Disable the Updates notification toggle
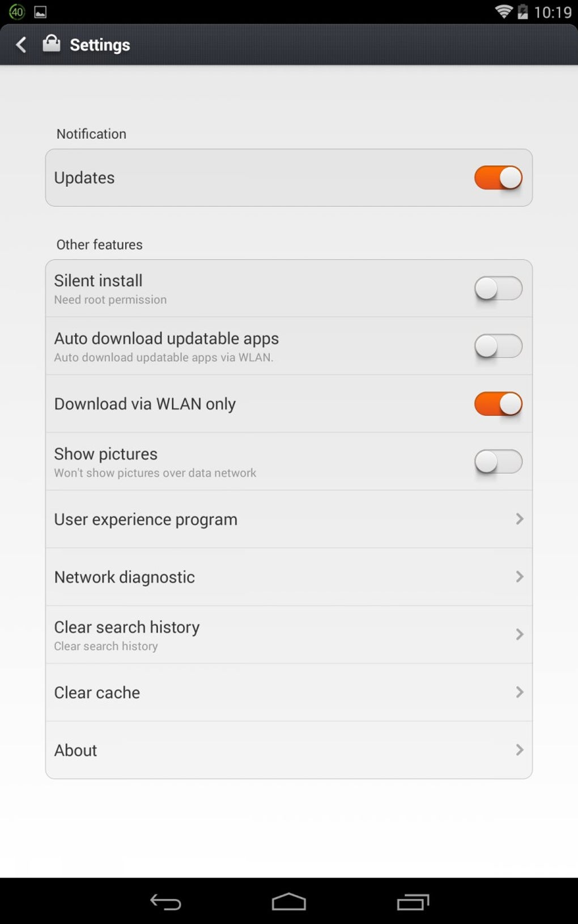Image resolution: width=578 pixels, height=924 pixels. (498, 178)
